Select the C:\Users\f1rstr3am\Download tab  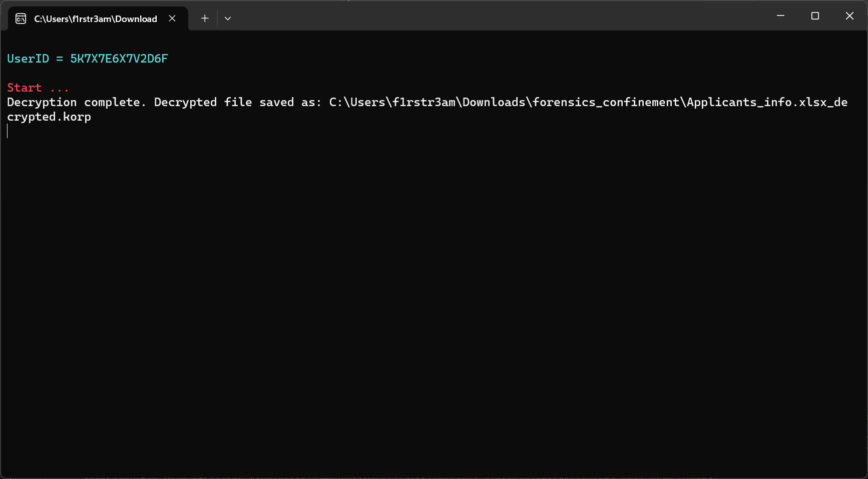(95, 19)
